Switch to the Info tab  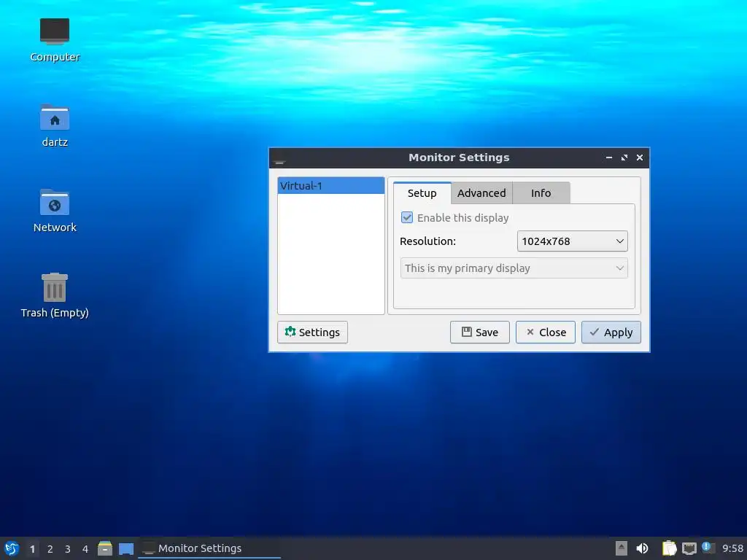[541, 192]
